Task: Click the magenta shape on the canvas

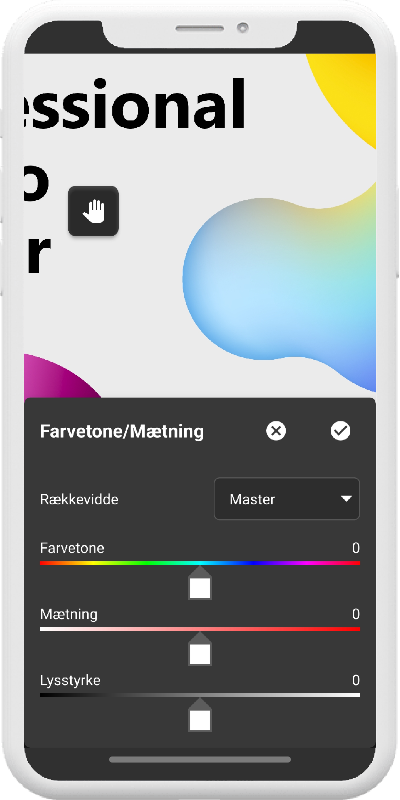Action: point(59,377)
